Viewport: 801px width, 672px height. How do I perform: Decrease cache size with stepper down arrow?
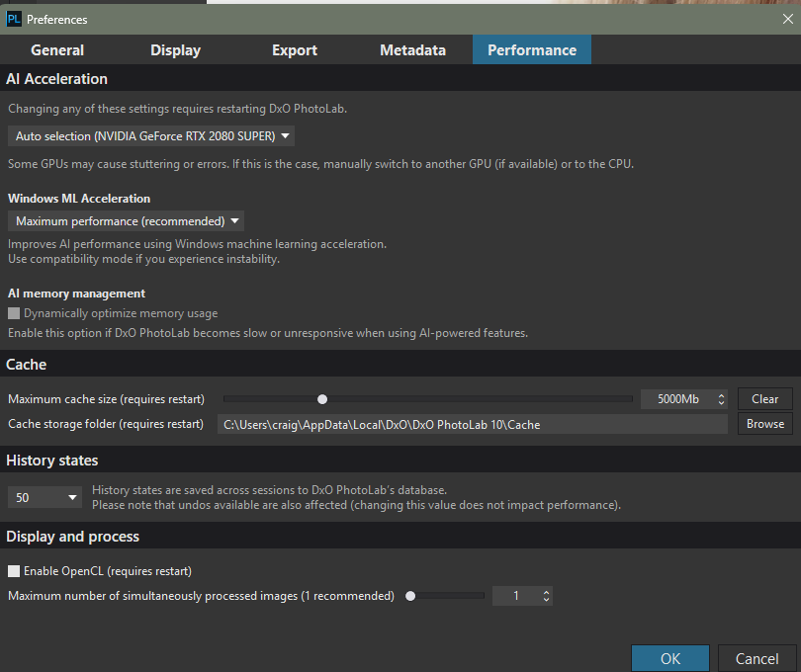pyautogui.click(x=721, y=403)
